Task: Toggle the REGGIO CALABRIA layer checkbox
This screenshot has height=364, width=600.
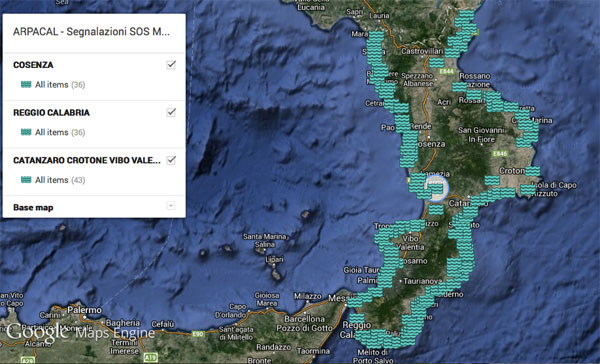Action: [171, 112]
